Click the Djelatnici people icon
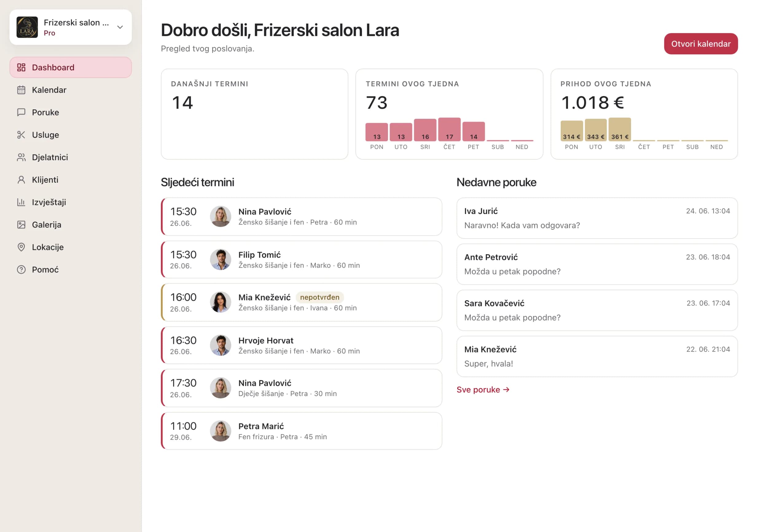Viewport: 757px width, 532px height. (21, 157)
